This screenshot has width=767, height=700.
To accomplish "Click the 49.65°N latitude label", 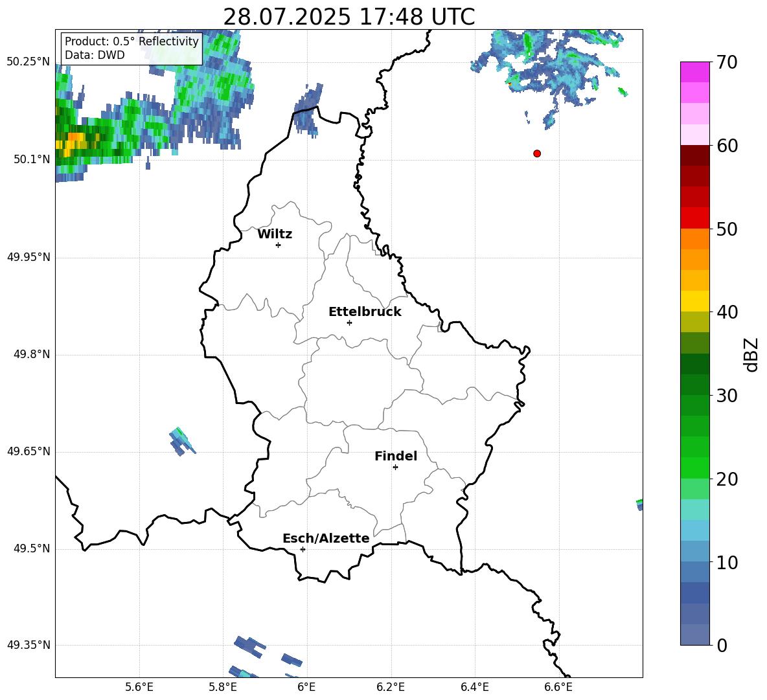I will tap(28, 451).
